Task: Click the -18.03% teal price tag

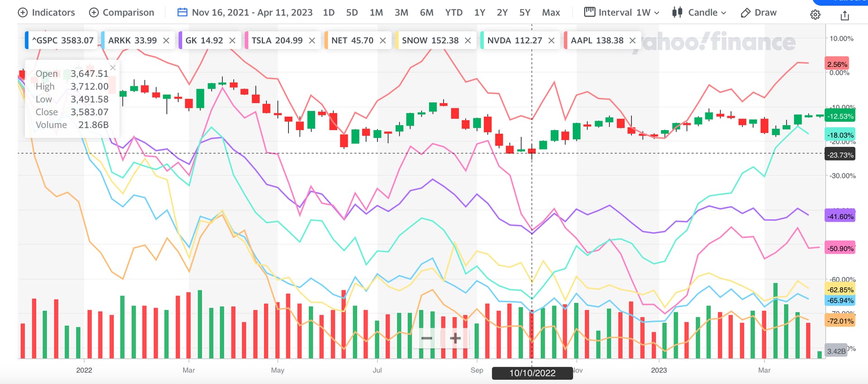Action: pos(840,135)
